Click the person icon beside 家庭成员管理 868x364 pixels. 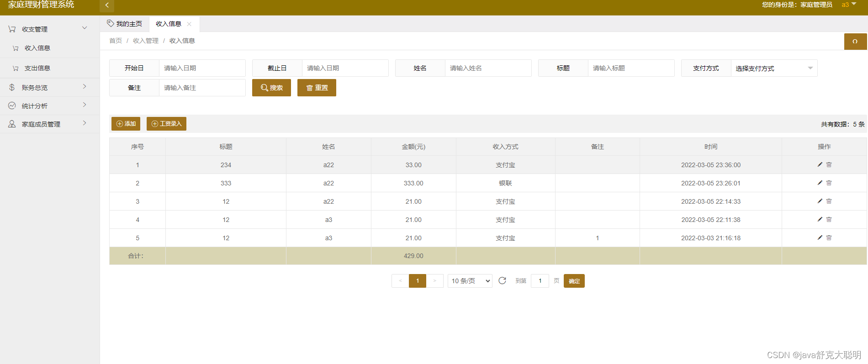click(x=12, y=124)
